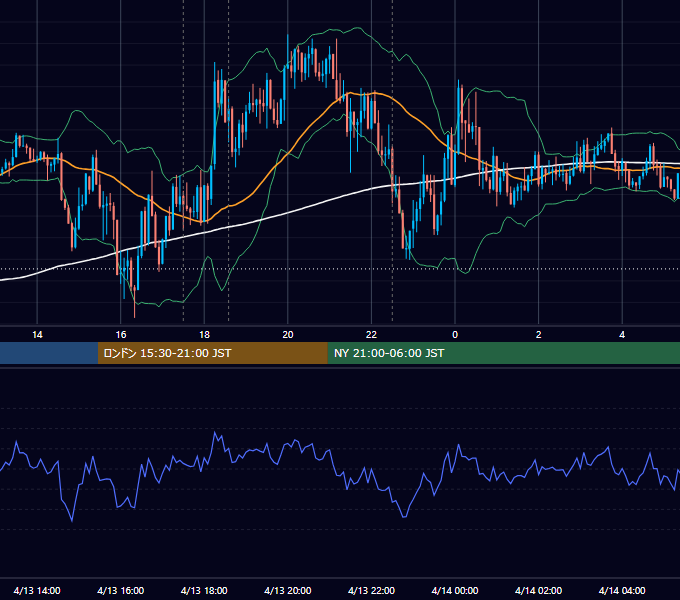
Task: Click the 4/14 00:00 date label
Action: 455,590
